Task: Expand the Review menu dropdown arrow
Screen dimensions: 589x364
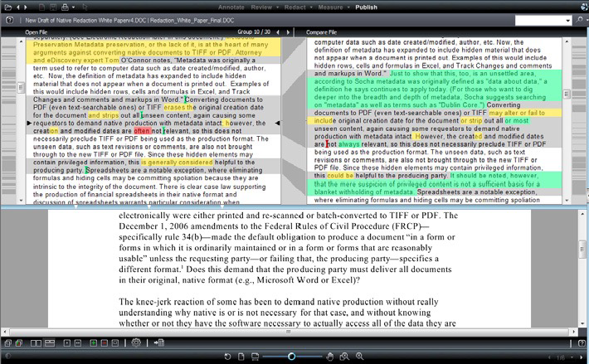Action: (278, 7)
